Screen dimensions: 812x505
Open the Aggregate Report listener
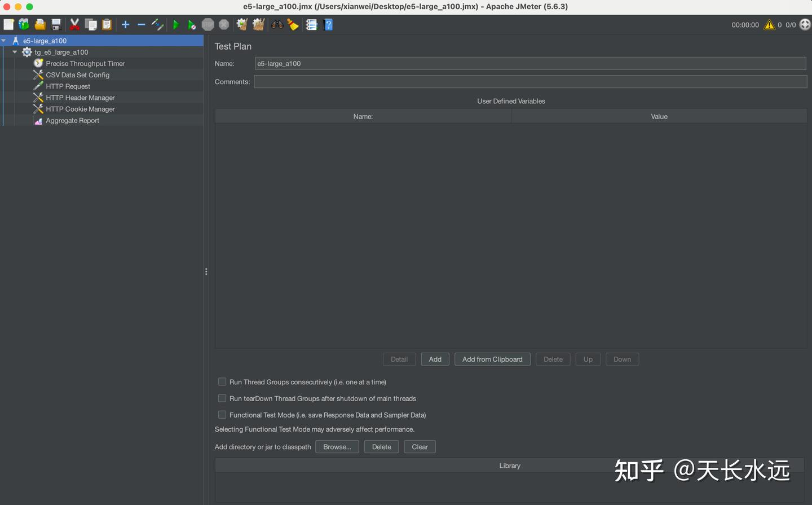(x=72, y=121)
